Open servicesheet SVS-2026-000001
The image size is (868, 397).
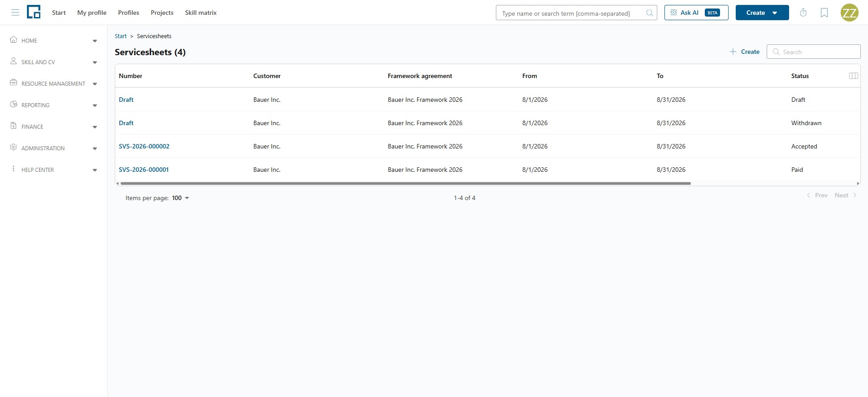coord(143,170)
